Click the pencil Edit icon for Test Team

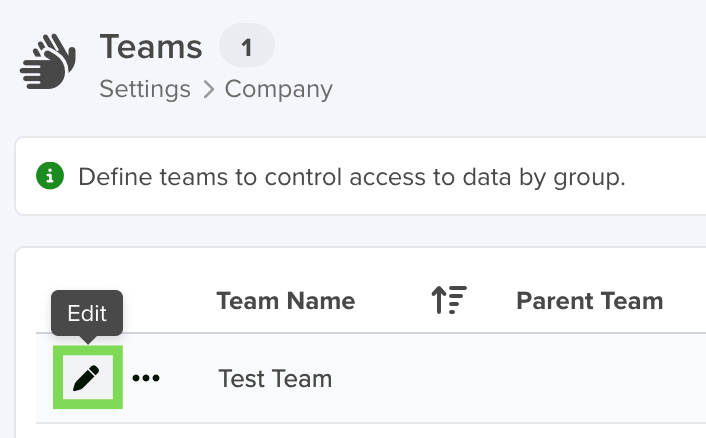pyautogui.click(x=88, y=377)
